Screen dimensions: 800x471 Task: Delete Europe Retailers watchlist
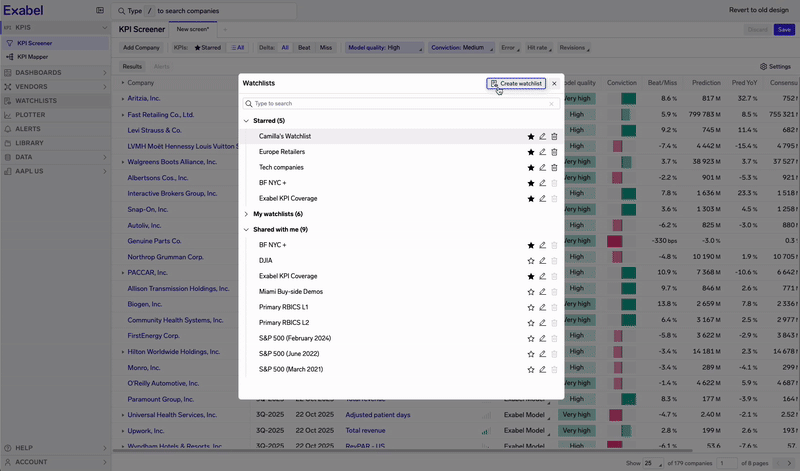554,152
